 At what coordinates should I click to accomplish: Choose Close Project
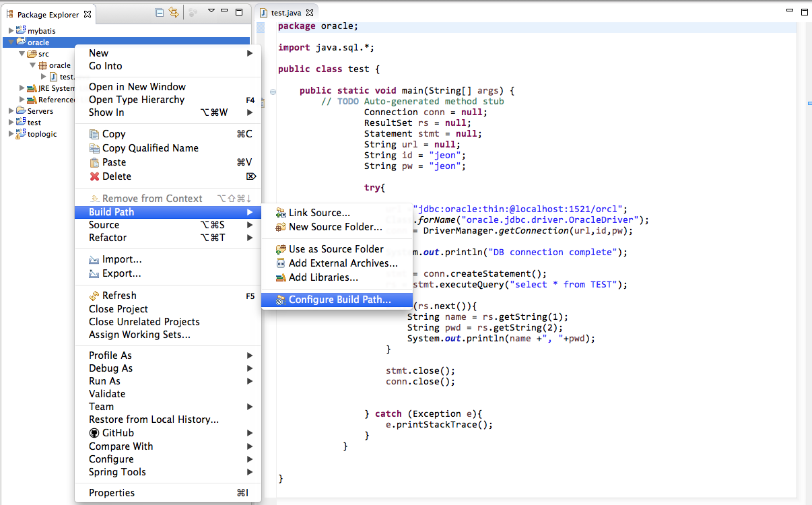[x=168, y=309]
